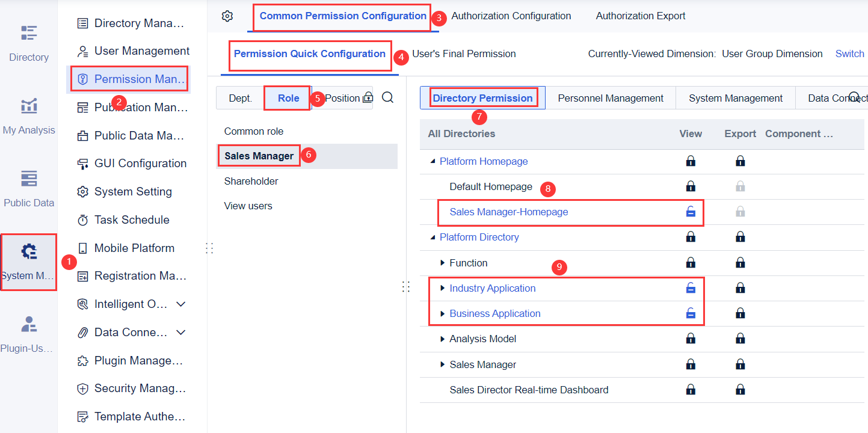
Task: Collapse the Platform Homepage tree node
Action: 433,161
